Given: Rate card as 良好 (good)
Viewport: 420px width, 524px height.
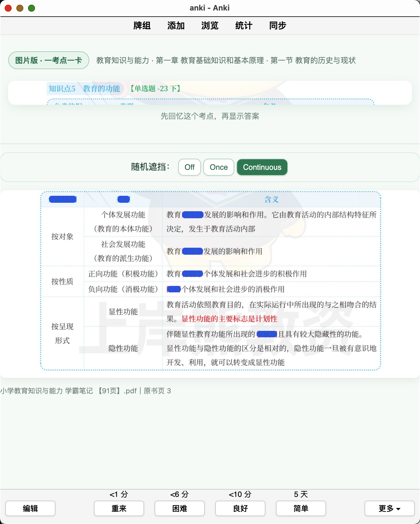Looking at the screenshot, I should tap(240, 509).
